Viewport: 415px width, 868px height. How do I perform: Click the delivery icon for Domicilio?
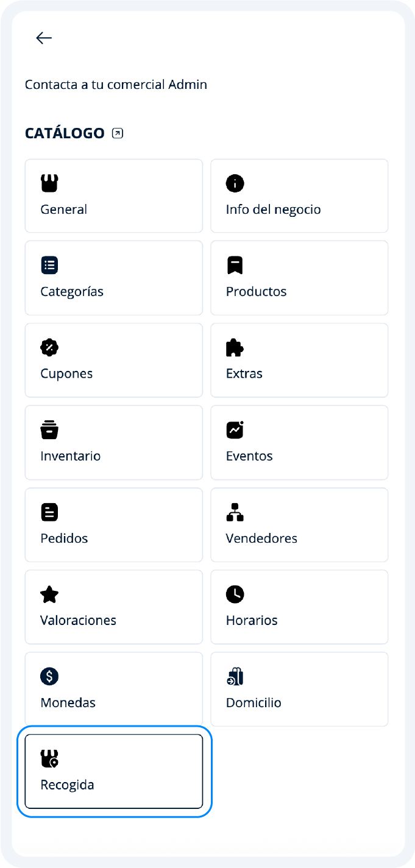tap(235, 676)
